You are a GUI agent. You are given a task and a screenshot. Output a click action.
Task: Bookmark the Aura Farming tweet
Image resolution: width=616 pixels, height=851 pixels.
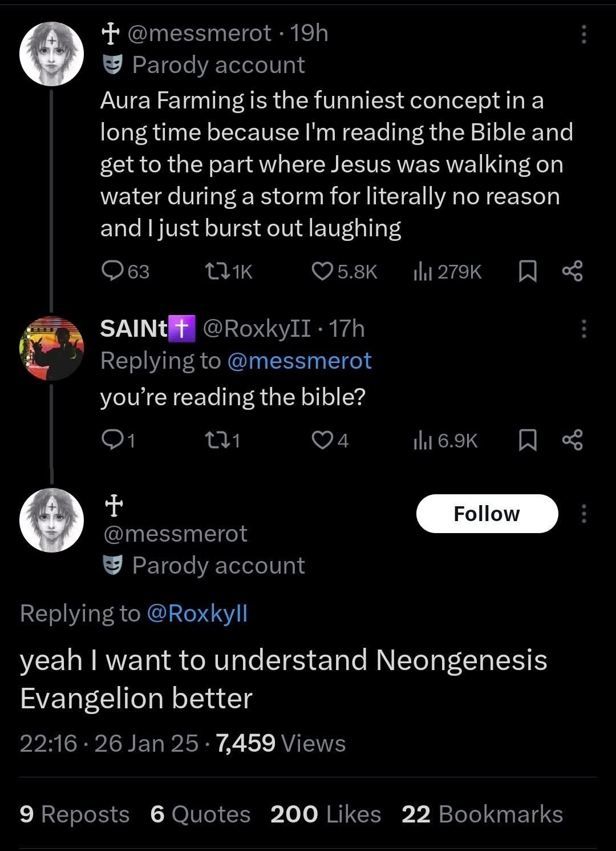point(528,272)
